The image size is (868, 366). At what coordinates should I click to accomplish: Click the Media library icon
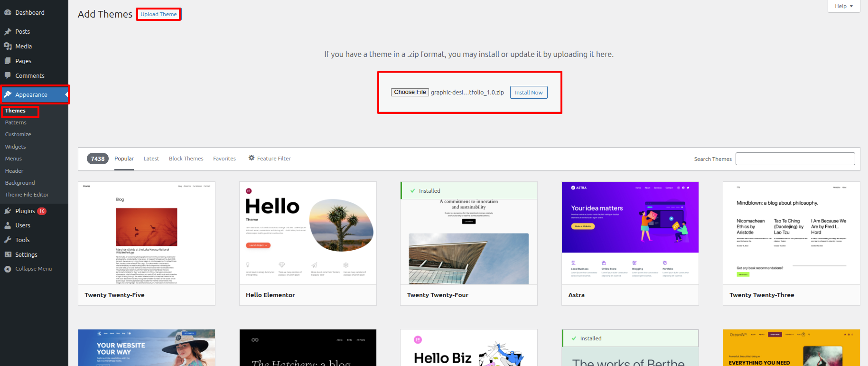tap(8, 47)
